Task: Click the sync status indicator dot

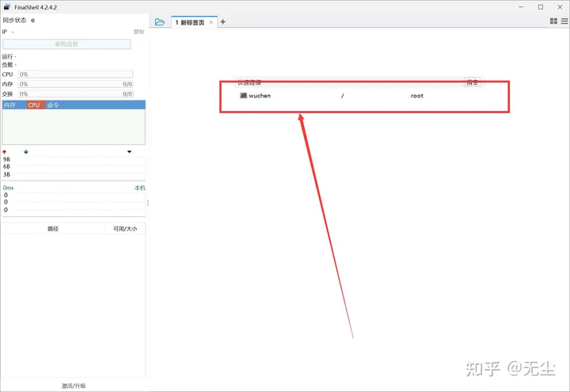Action: coord(32,21)
